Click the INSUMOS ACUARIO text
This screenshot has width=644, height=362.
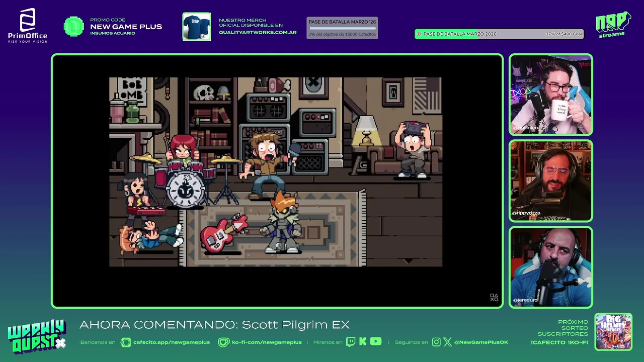pyautogui.click(x=113, y=33)
